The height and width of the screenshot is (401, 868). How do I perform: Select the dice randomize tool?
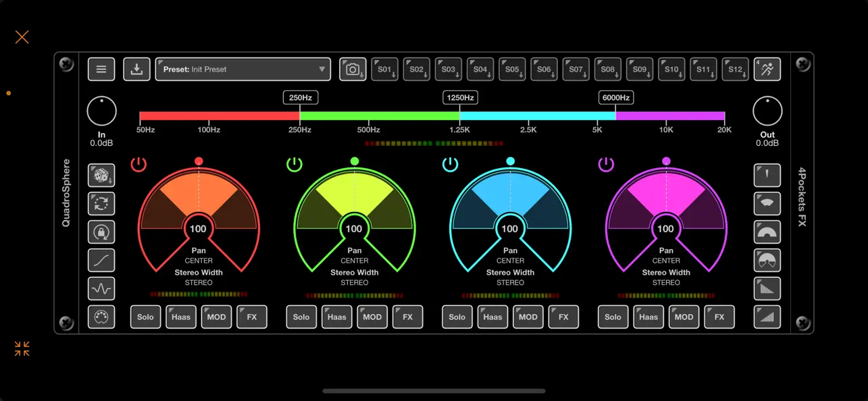(101, 176)
